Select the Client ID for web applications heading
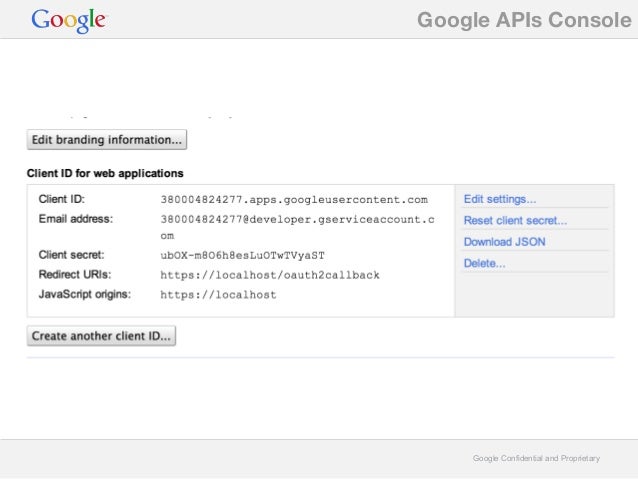This screenshot has height=479, width=638. tap(105, 173)
